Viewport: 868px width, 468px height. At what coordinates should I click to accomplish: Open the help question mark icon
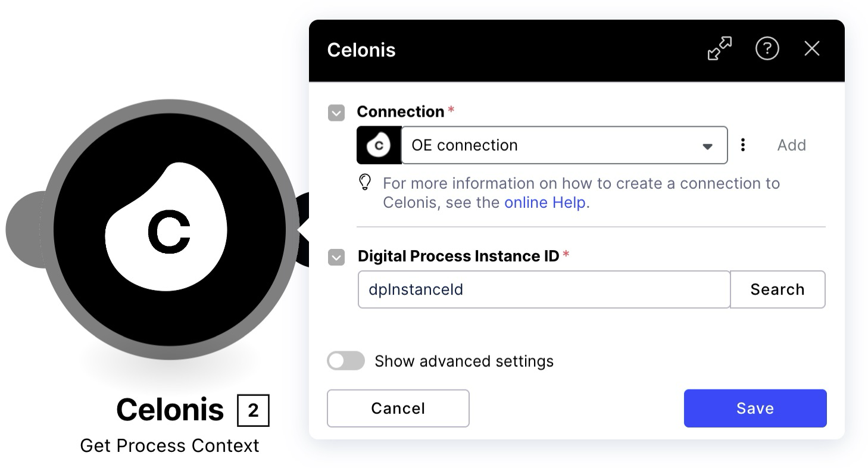[x=767, y=49]
